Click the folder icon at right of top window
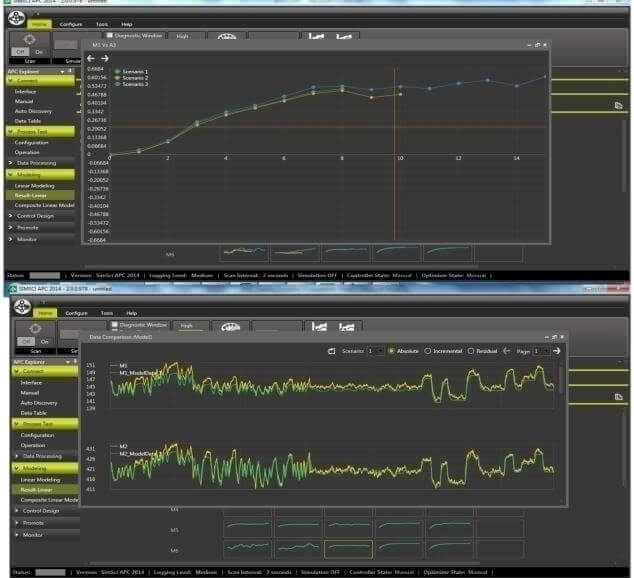 (x=619, y=104)
